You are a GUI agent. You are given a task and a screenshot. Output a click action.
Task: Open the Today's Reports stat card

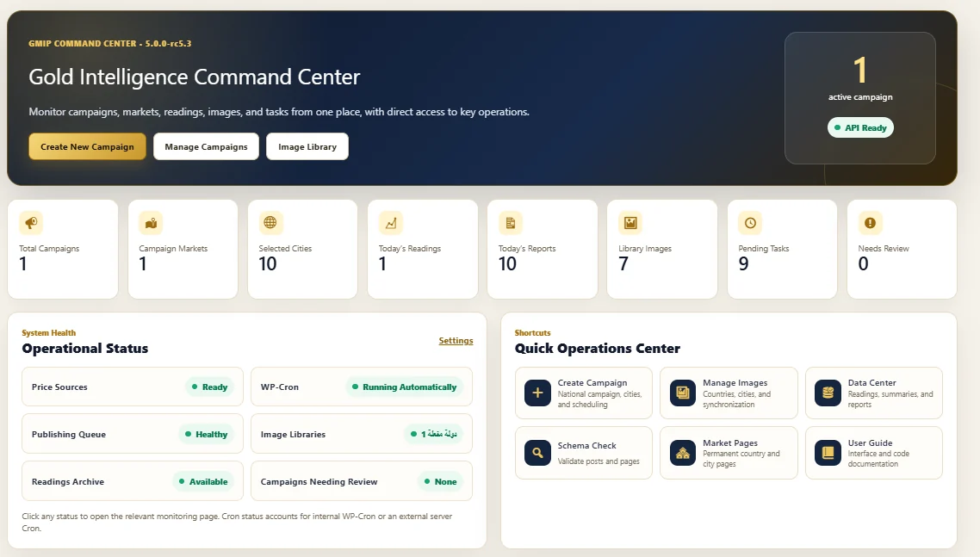pyautogui.click(x=543, y=249)
